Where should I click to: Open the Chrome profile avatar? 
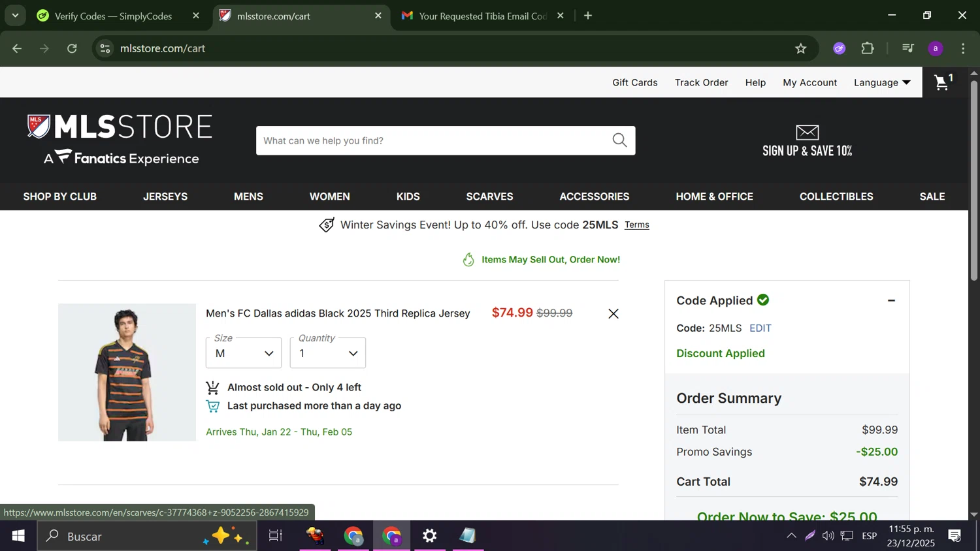936,48
